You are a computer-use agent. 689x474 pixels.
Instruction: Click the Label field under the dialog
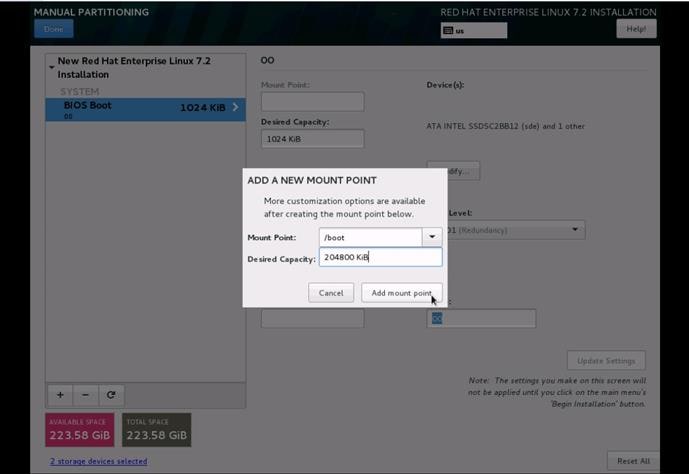click(x=312, y=318)
